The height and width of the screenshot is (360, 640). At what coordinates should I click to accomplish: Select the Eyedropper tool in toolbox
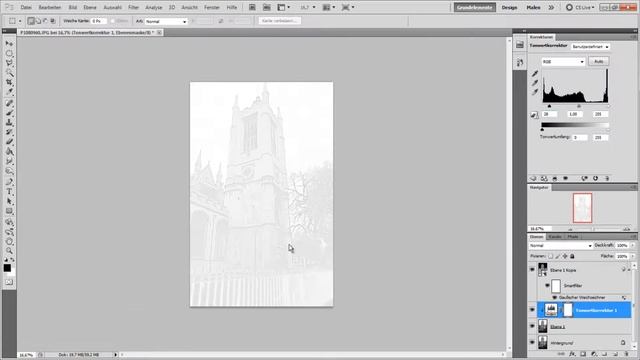tap(9, 92)
